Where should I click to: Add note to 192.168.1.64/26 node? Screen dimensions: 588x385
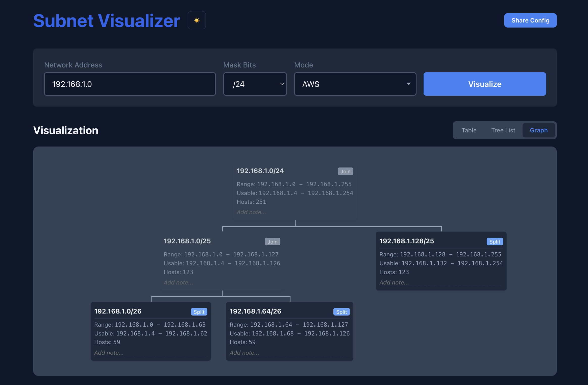tap(289, 353)
